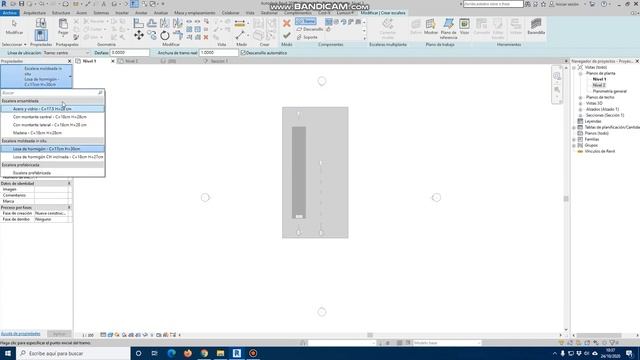Cancel edit mode with red X

(x=287, y=24)
